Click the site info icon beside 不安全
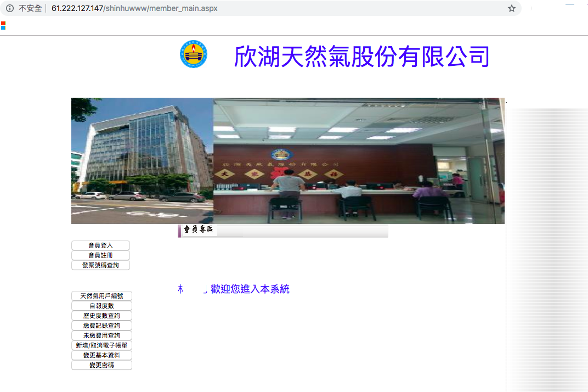The height and width of the screenshot is (392, 588). point(10,8)
